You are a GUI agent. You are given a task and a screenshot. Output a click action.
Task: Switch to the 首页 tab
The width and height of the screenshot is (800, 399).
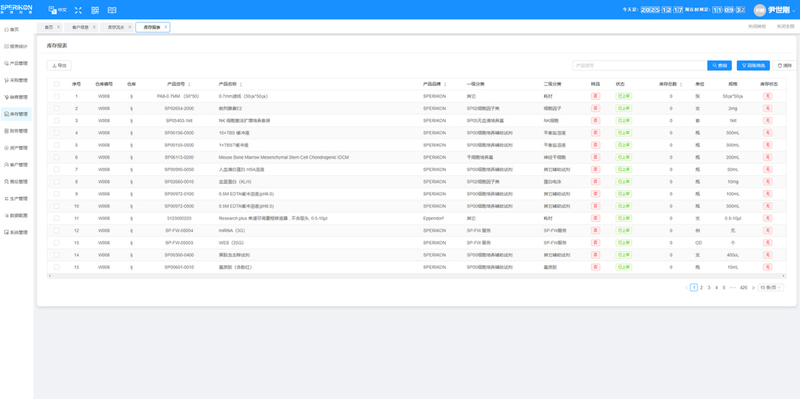coord(48,27)
